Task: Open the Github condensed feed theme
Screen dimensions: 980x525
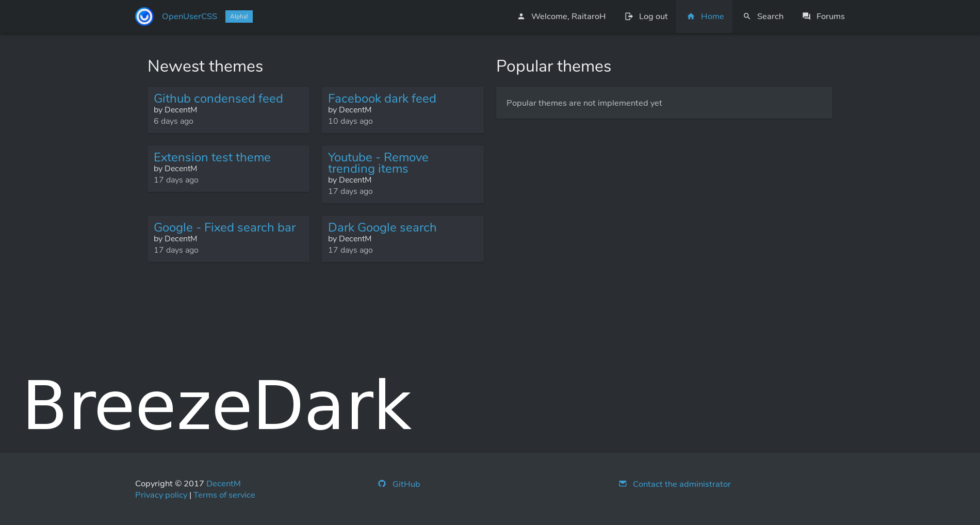Action: point(218,99)
